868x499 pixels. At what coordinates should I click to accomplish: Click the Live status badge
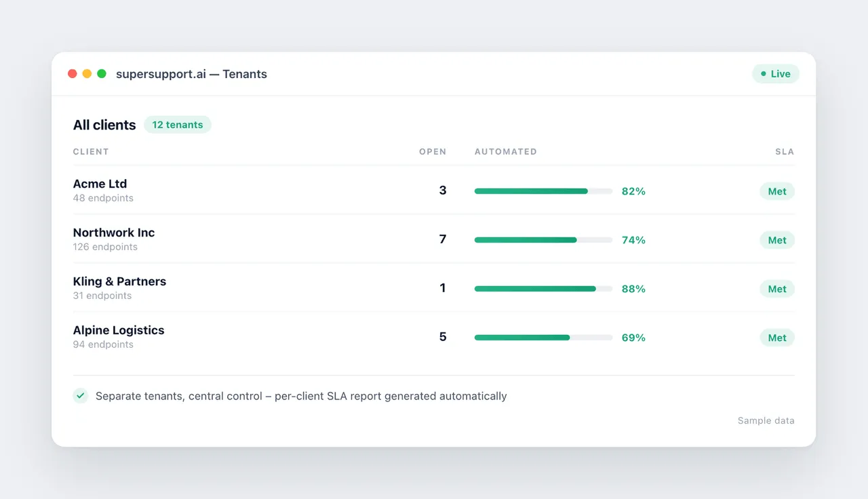click(776, 74)
